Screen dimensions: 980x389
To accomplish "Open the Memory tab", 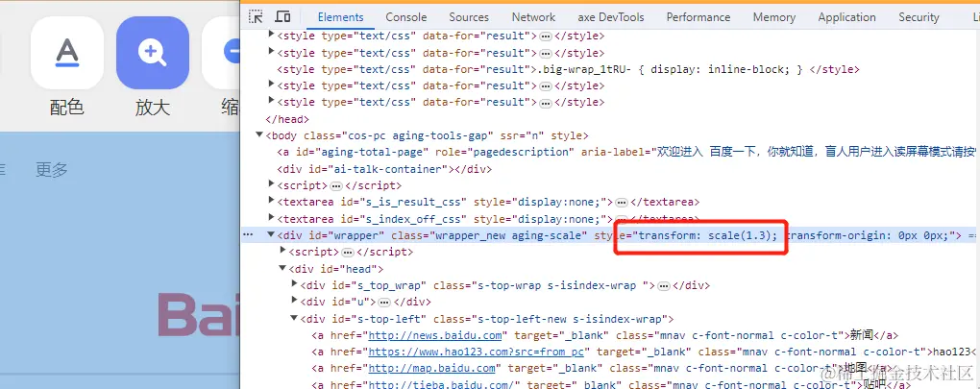I will pyautogui.click(x=774, y=17).
